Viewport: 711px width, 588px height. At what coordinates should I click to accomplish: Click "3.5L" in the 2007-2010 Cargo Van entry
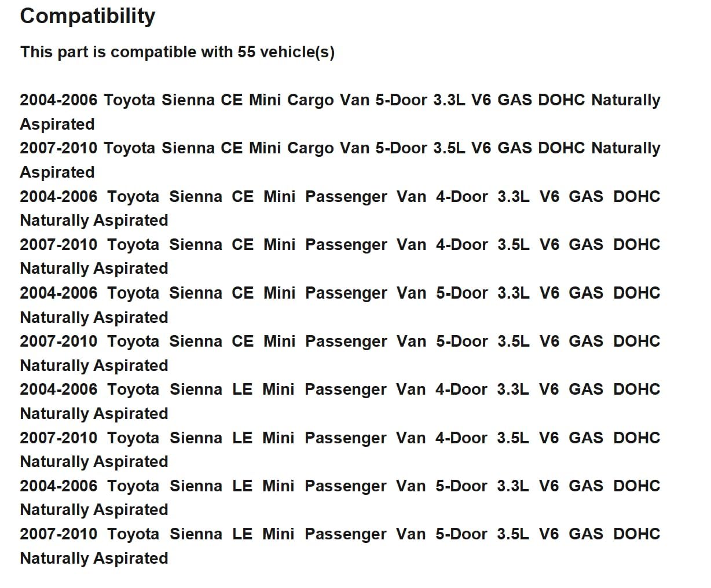449,148
